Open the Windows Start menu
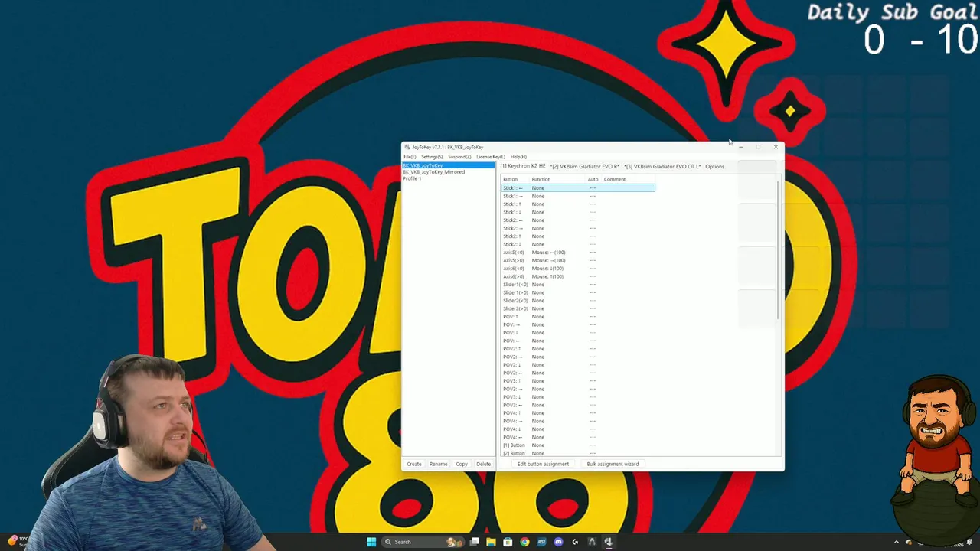This screenshot has height=551, width=980. point(371,542)
